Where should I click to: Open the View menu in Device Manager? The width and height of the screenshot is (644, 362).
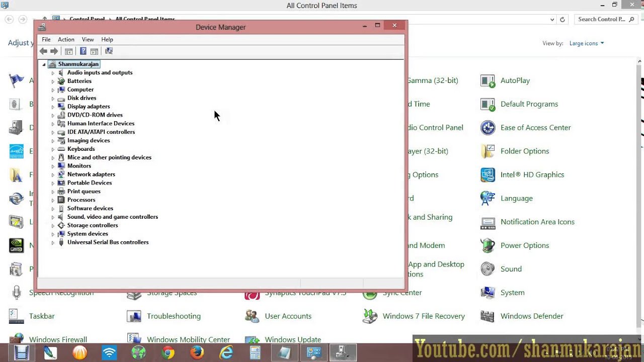[x=88, y=39]
